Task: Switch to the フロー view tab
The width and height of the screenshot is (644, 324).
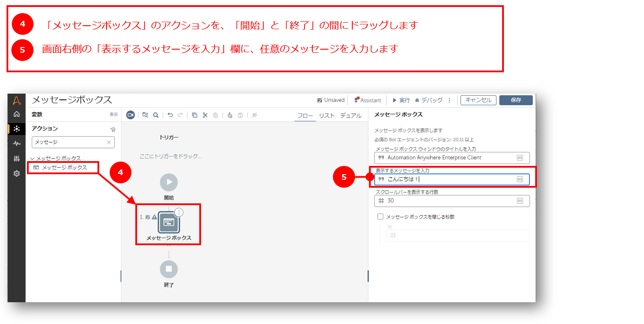Action: [305, 115]
